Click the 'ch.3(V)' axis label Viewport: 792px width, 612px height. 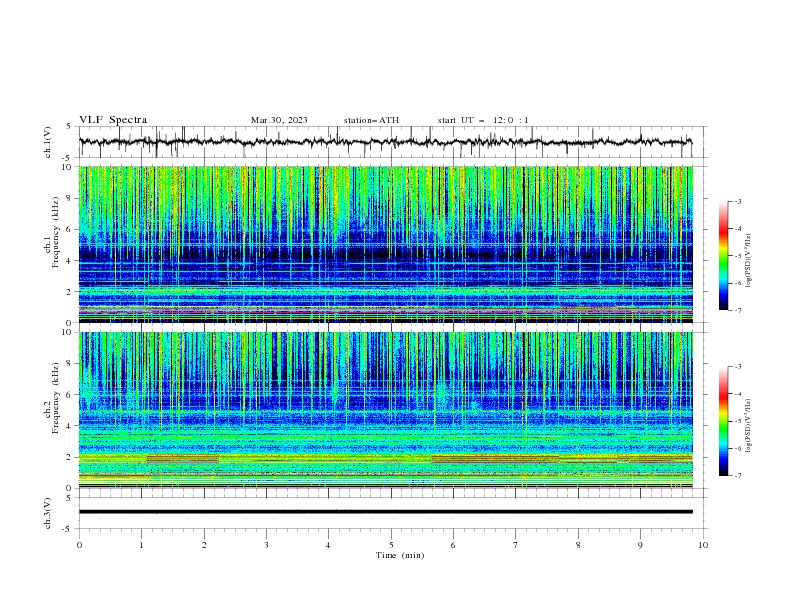(48, 513)
